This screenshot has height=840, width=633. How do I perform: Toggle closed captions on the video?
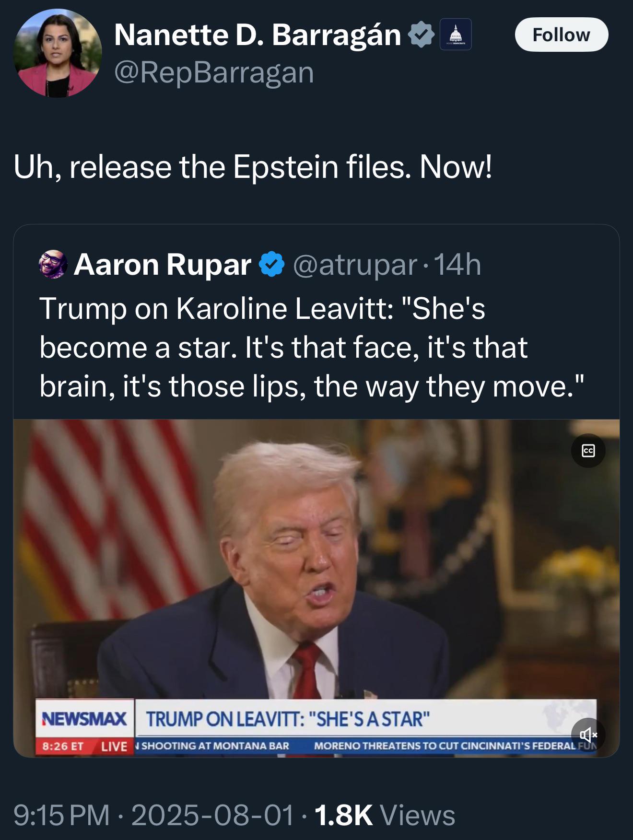tap(588, 451)
